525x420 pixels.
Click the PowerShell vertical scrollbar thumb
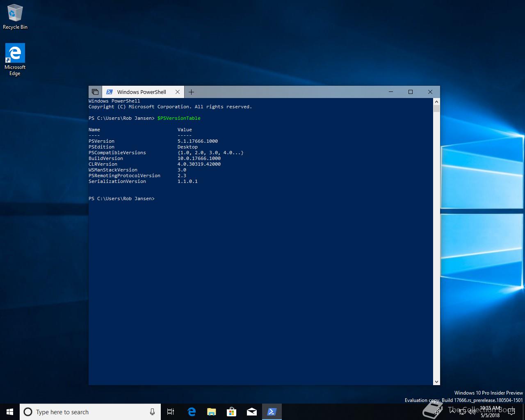point(436,108)
